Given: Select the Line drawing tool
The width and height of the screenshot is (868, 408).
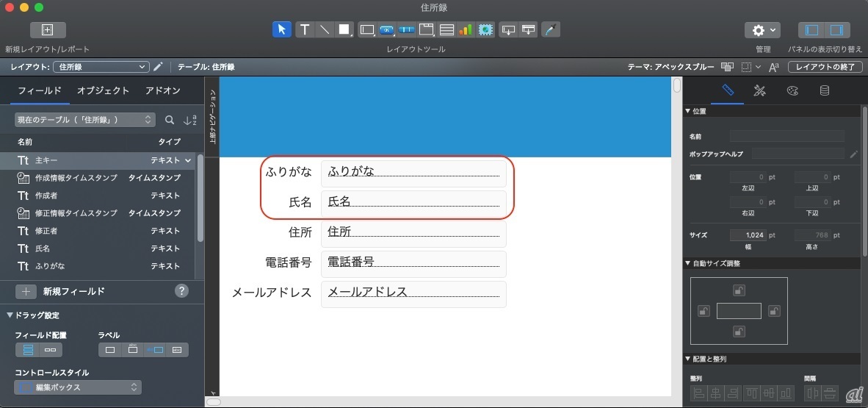Looking at the screenshot, I should 324,29.
